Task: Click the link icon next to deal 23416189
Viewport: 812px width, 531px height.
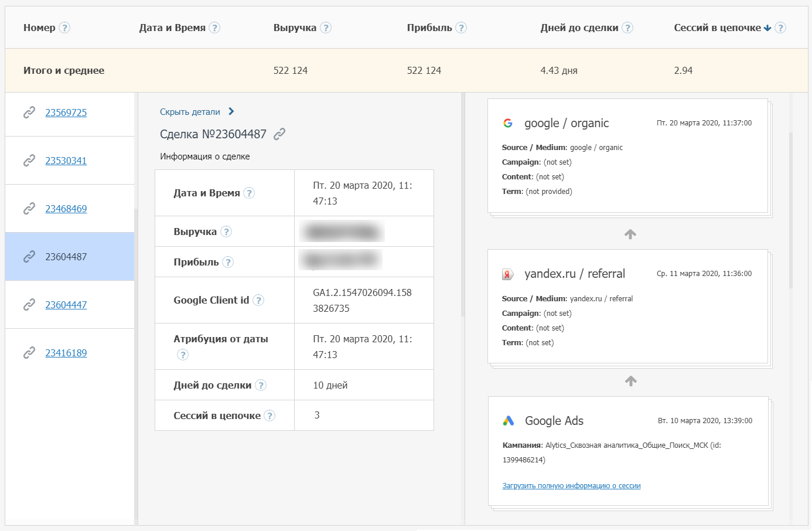Action: [29, 353]
